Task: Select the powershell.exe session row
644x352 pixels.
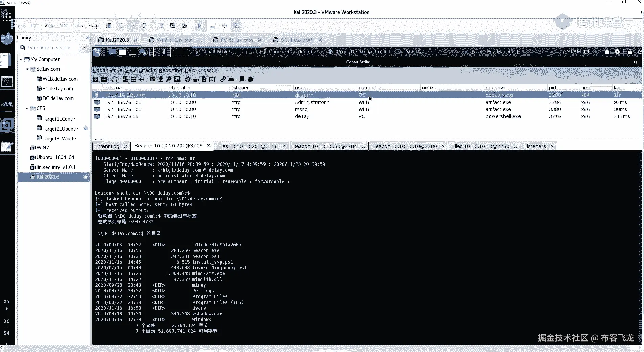Action: tap(367, 116)
